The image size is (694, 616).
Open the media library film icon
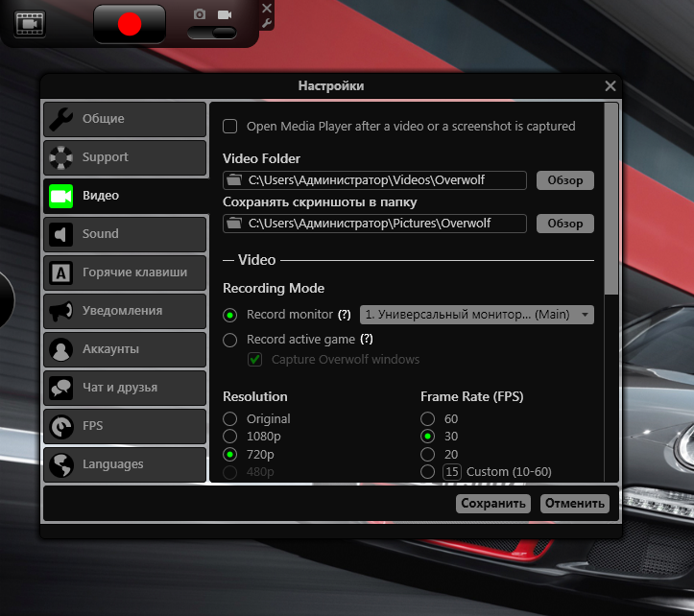[x=30, y=24]
